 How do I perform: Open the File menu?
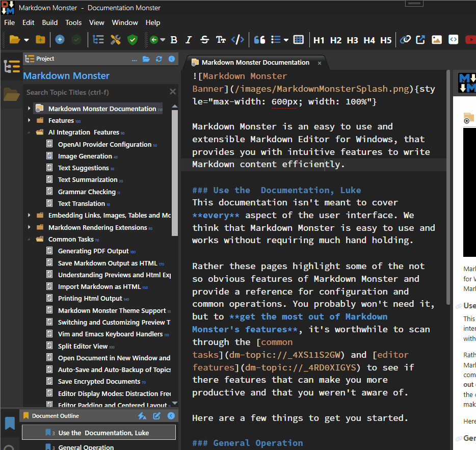(x=9, y=23)
